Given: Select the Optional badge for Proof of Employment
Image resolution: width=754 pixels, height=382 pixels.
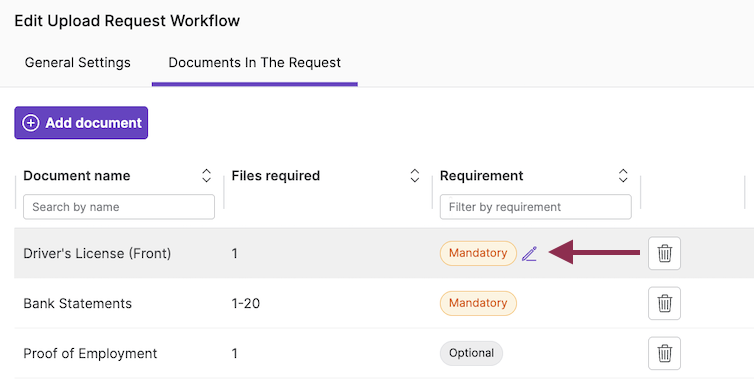Looking at the screenshot, I should click(x=471, y=353).
